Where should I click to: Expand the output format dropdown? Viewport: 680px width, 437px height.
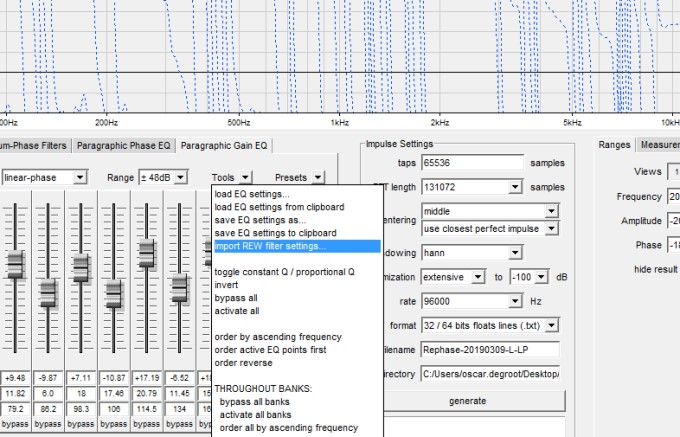(x=551, y=325)
